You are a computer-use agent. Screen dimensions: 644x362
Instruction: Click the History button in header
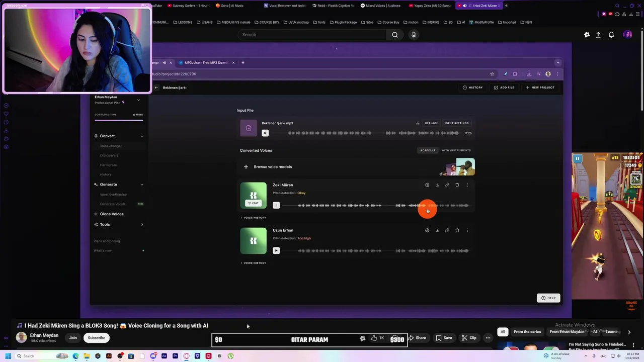[x=472, y=87]
